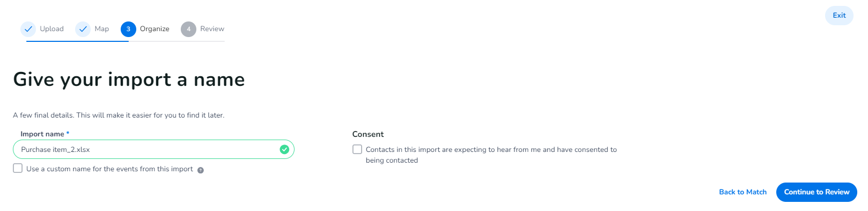
Task: Select the step 4 circle icon
Action: coord(188,29)
